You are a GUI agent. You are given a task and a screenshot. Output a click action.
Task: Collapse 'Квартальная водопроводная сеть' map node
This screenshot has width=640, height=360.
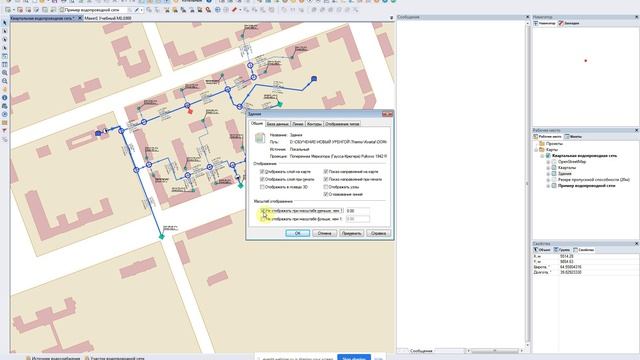click(542, 156)
